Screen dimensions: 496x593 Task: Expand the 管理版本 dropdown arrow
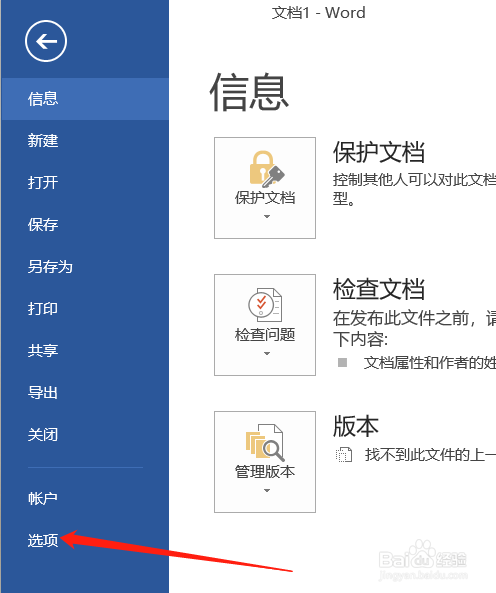pyautogui.click(x=267, y=491)
